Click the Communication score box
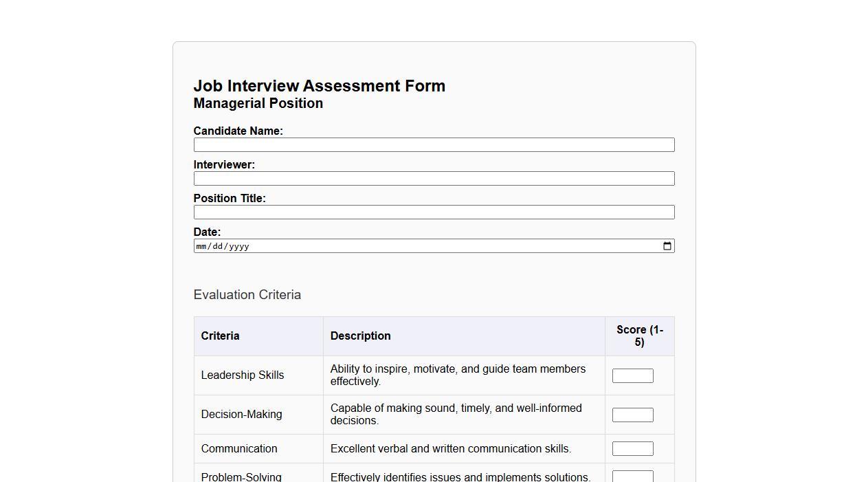 [x=632, y=448]
